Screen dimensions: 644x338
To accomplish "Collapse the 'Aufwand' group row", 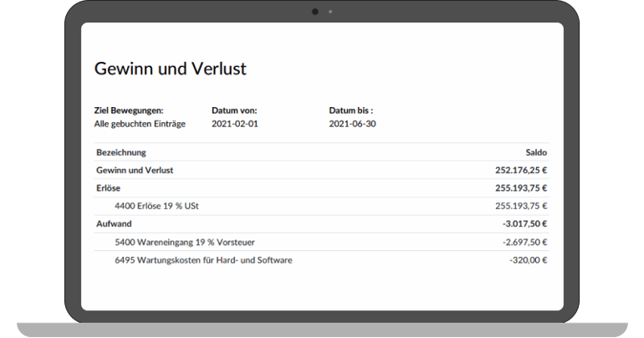I will click(114, 224).
